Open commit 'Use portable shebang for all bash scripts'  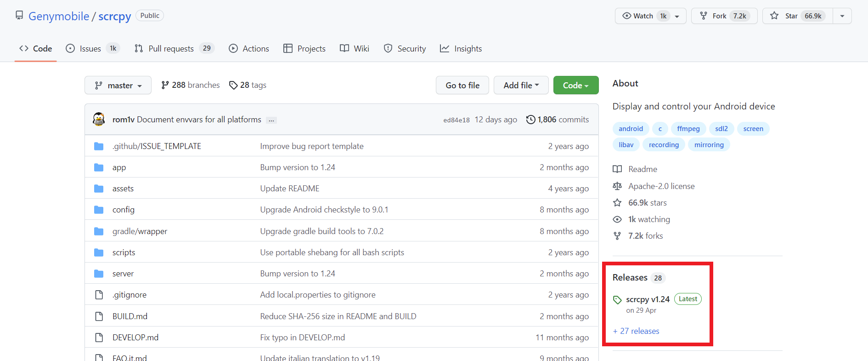[x=332, y=252]
